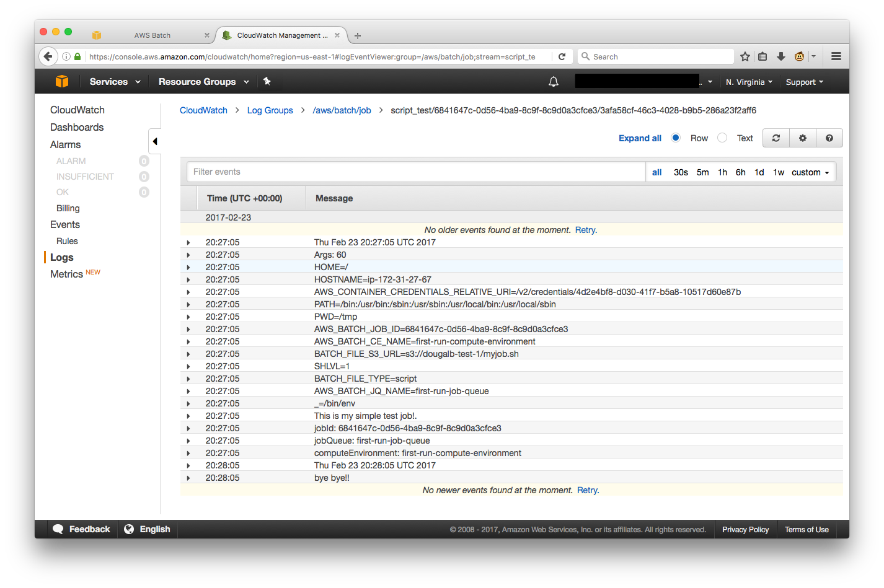This screenshot has width=884, height=588.
Task: Open the downloads arrow icon
Action: pos(781,56)
